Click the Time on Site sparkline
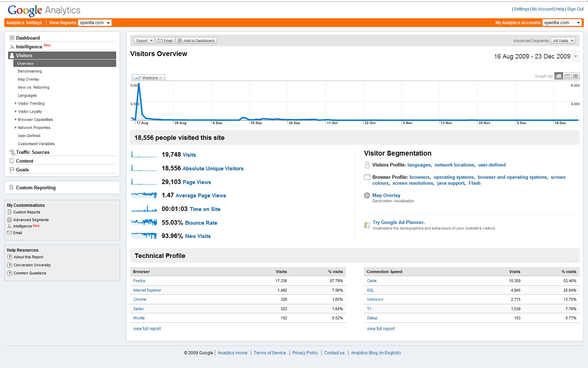 pos(144,209)
